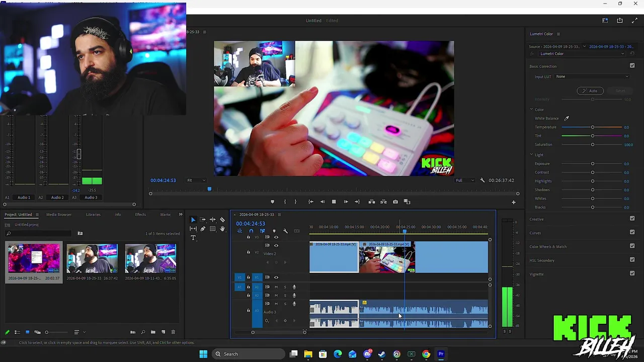The height and width of the screenshot is (362, 644).
Task: Mark In point in program monitor
Action: 285,202
